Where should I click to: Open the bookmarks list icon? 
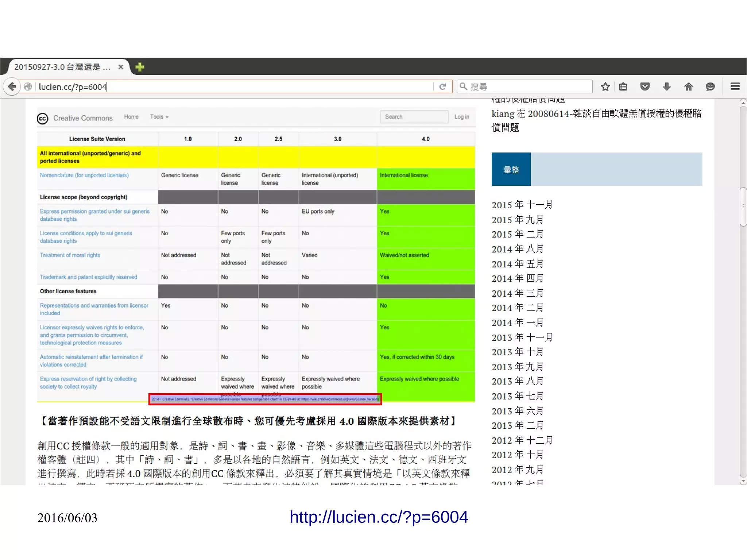pyautogui.click(x=623, y=86)
